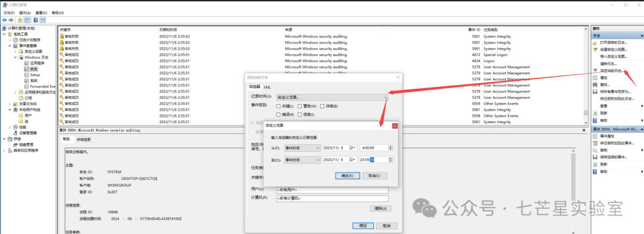Click the 磁盘管理 icon in tree
The height and width of the screenshot is (234, 644).
click(x=16, y=144)
